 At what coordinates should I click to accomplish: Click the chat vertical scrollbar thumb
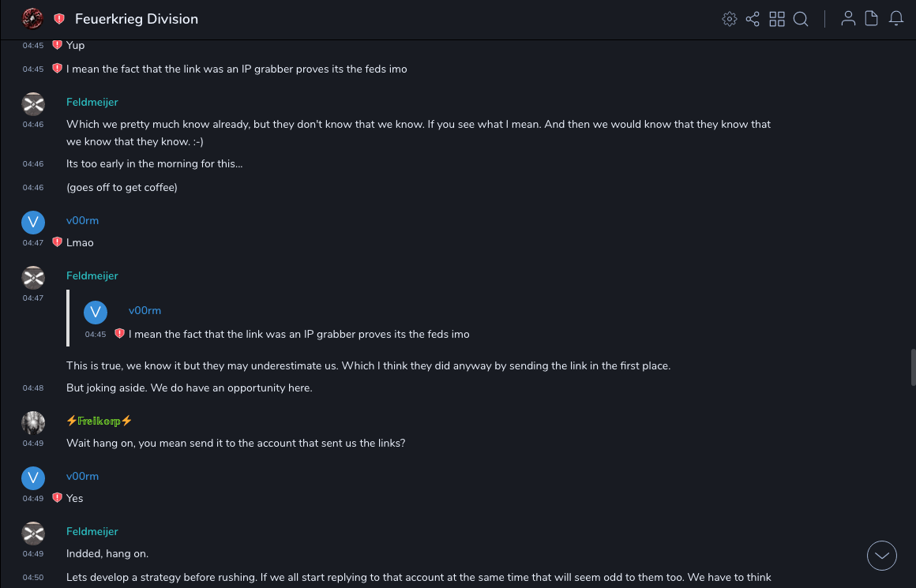913,366
